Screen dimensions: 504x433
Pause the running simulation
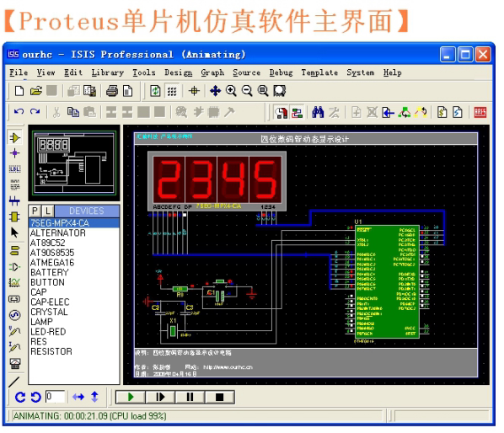tap(190, 398)
